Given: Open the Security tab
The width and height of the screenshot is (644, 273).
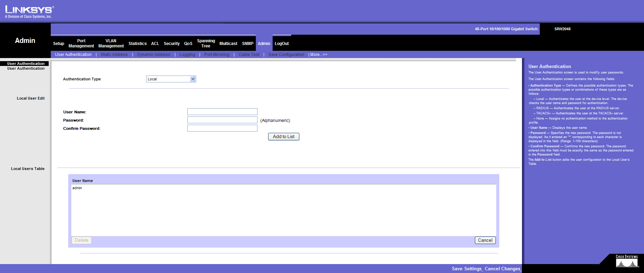Looking at the screenshot, I should [171, 44].
